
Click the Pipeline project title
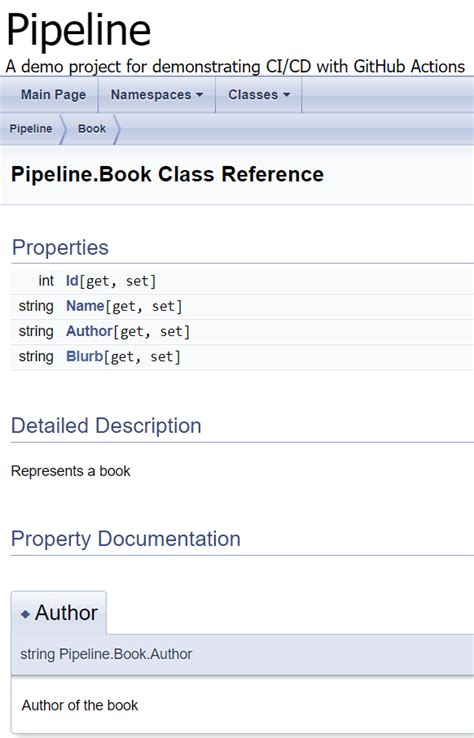[x=79, y=30]
